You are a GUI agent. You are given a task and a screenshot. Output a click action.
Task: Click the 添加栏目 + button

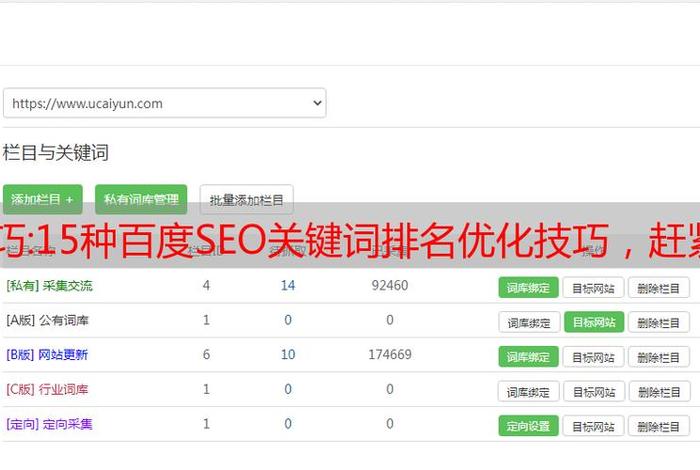42,199
